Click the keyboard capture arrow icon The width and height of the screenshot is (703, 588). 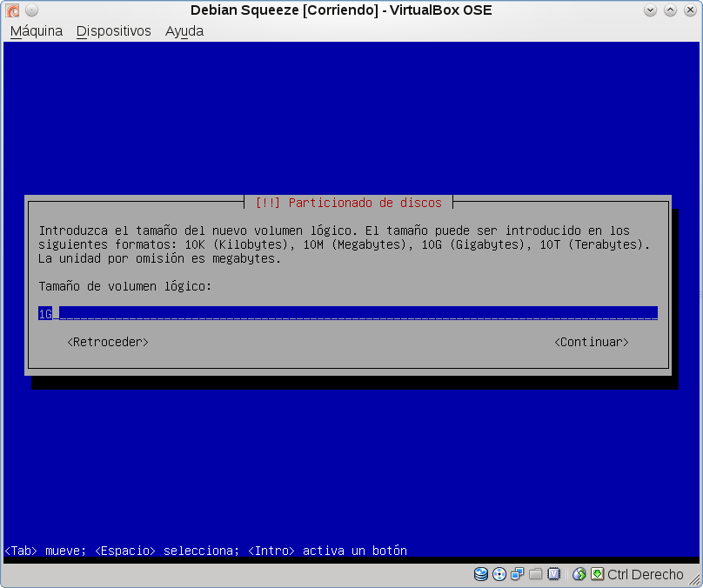click(597, 574)
